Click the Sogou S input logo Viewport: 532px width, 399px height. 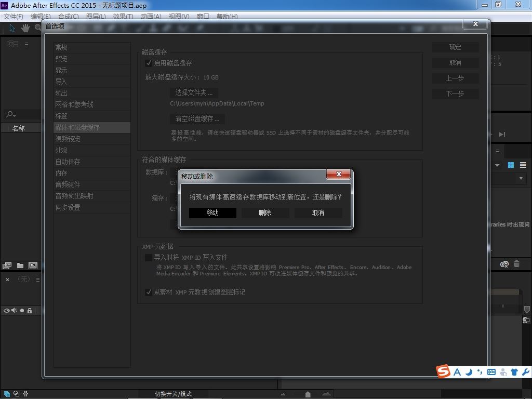click(x=443, y=371)
